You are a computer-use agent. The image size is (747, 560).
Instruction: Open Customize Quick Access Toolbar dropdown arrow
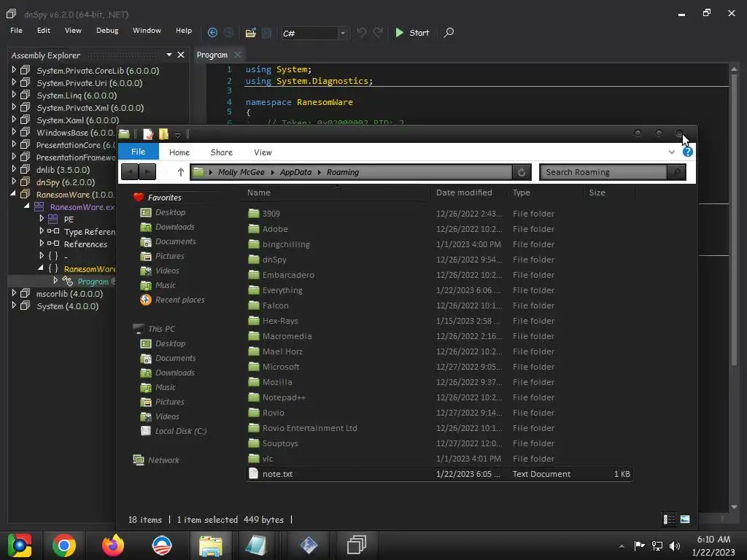tap(177, 135)
